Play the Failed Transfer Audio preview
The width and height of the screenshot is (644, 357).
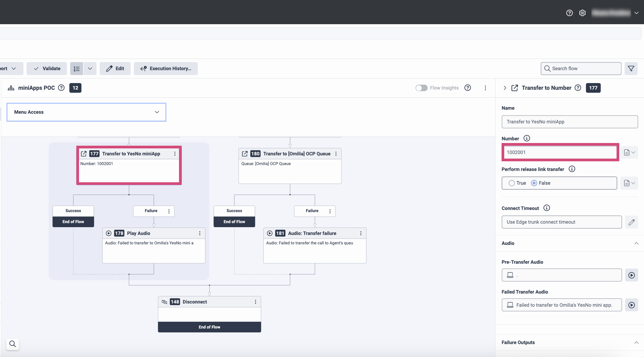(x=631, y=305)
